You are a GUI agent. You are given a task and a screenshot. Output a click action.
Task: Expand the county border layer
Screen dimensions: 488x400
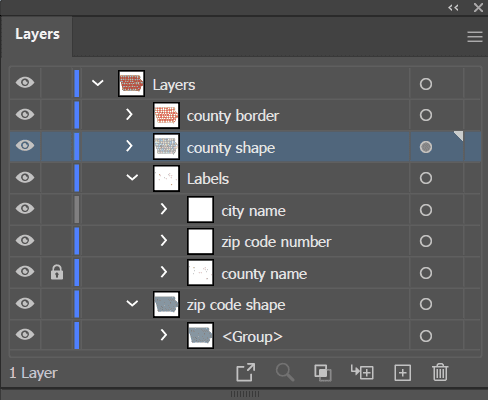pos(129,114)
